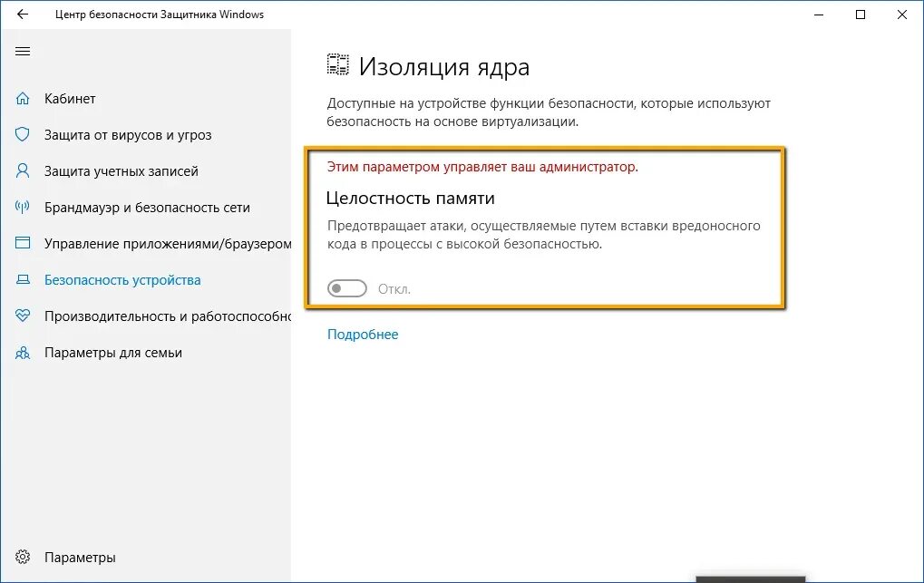Screen dimensions: 924x583
Task: Click the description starting with Предотвращает атаки
Action: [544, 235]
